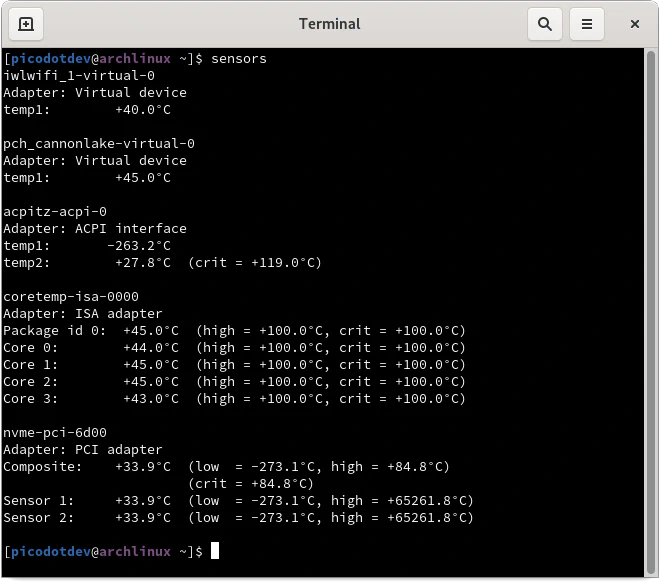Click the 'Composite' sensor label
The height and width of the screenshot is (582, 660).
coord(39,466)
